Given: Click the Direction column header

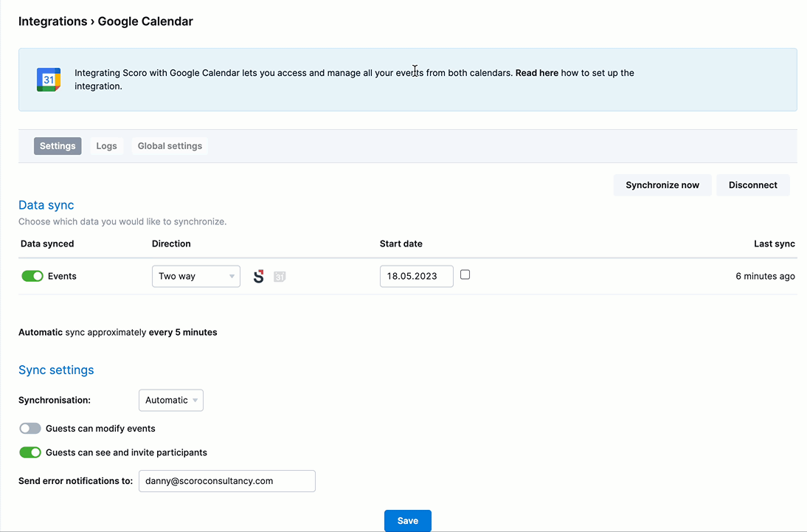Looking at the screenshot, I should point(171,243).
